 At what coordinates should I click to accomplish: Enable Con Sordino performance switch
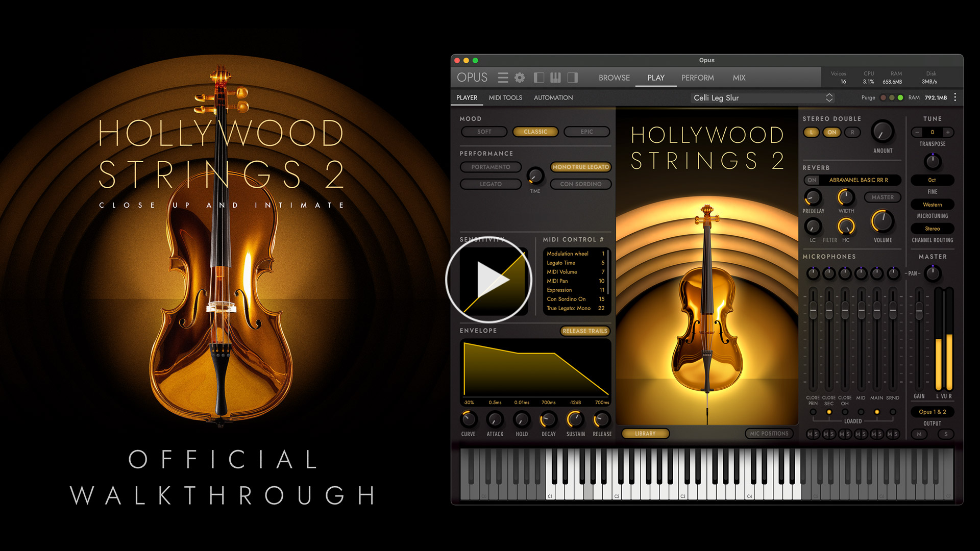pyautogui.click(x=580, y=184)
